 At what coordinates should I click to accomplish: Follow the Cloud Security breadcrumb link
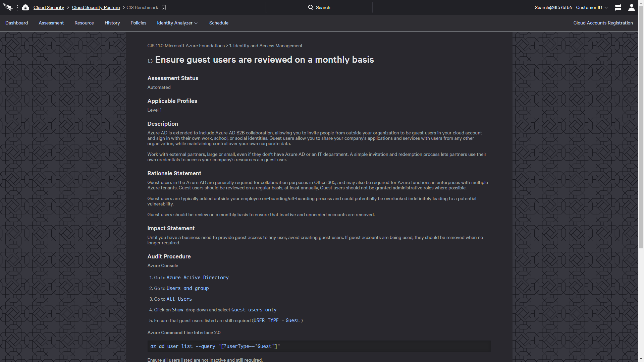point(49,7)
